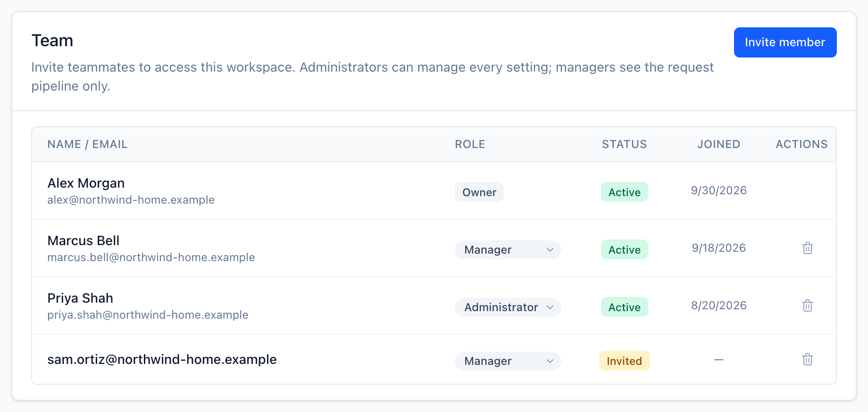Screen dimensions: 868x412
Task: Click the Invite member button
Action: [785, 42]
